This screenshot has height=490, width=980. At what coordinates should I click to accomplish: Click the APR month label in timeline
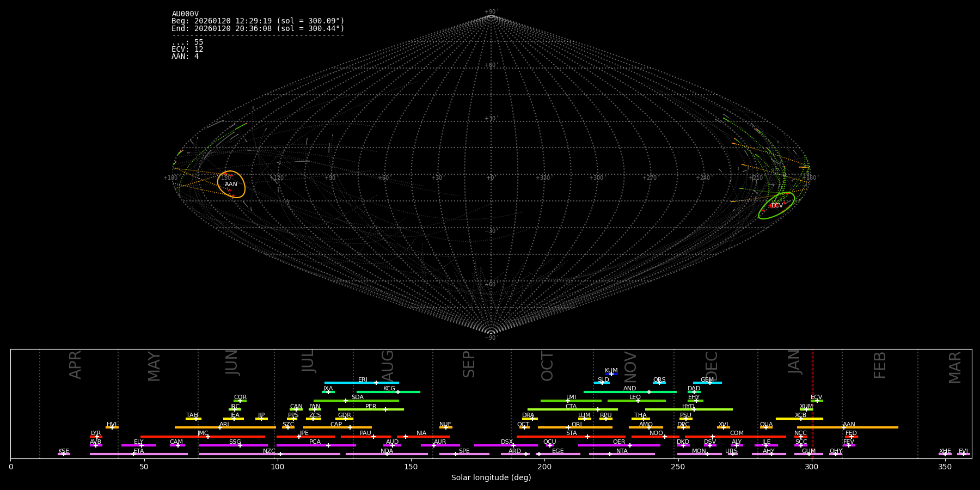click(75, 365)
